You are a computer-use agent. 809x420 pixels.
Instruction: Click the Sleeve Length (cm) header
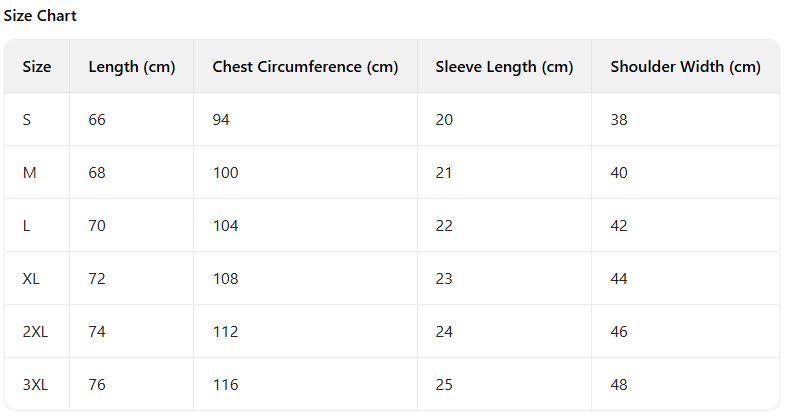(504, 67)
